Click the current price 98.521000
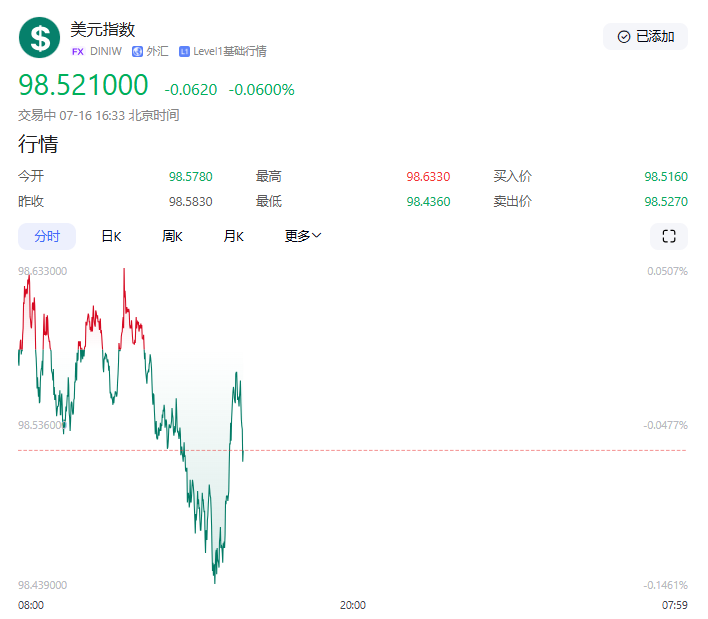This screenshot has width=708, height=619. (83, 86)
